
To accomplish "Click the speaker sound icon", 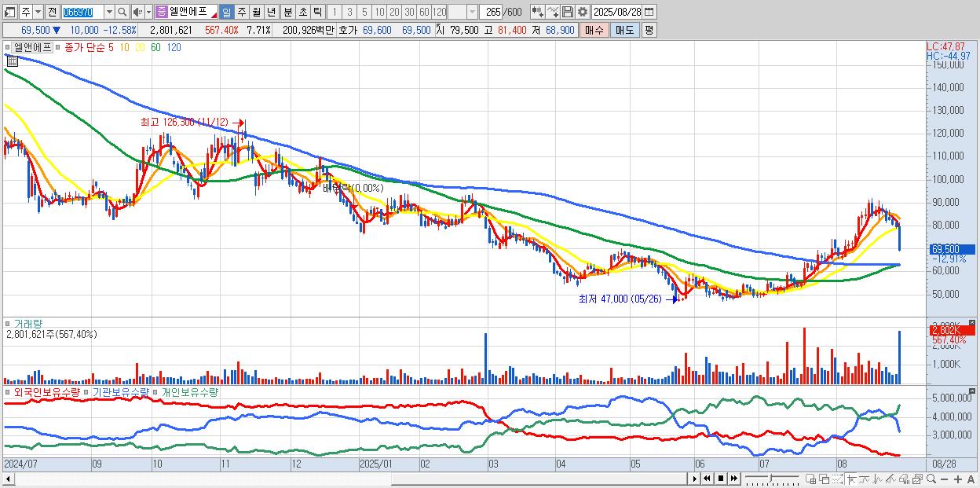I will pos(137,12).
